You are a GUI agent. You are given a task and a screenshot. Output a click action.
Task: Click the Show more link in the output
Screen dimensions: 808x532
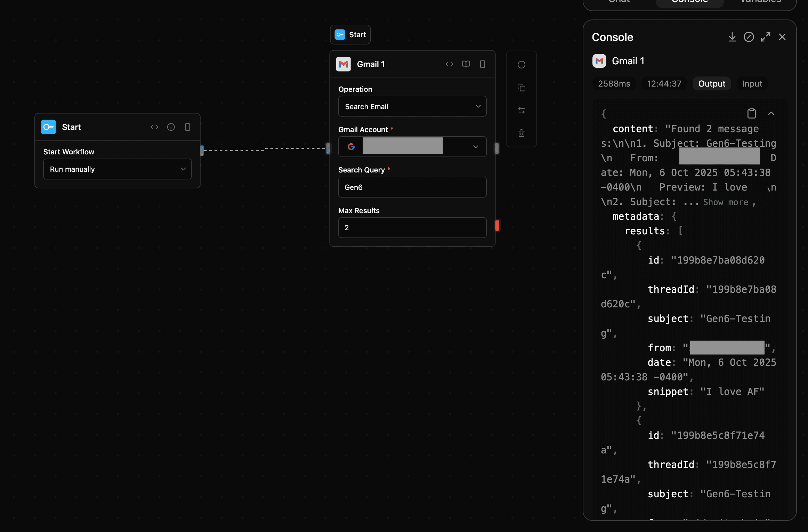(x=725, y=202)
